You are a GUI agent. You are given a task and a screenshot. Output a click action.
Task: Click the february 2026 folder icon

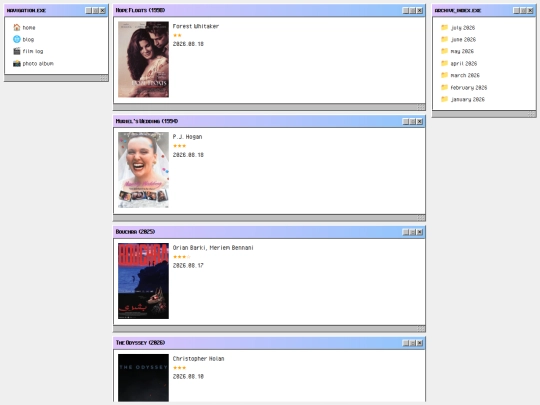pyautogui.click(x=444, y=87)
